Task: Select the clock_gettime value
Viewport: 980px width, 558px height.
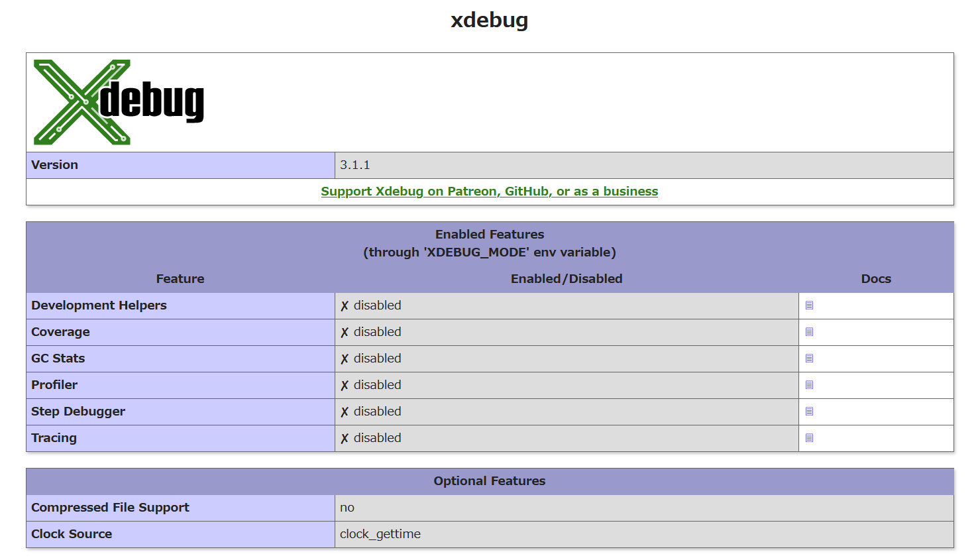Action: click(380, 534)
